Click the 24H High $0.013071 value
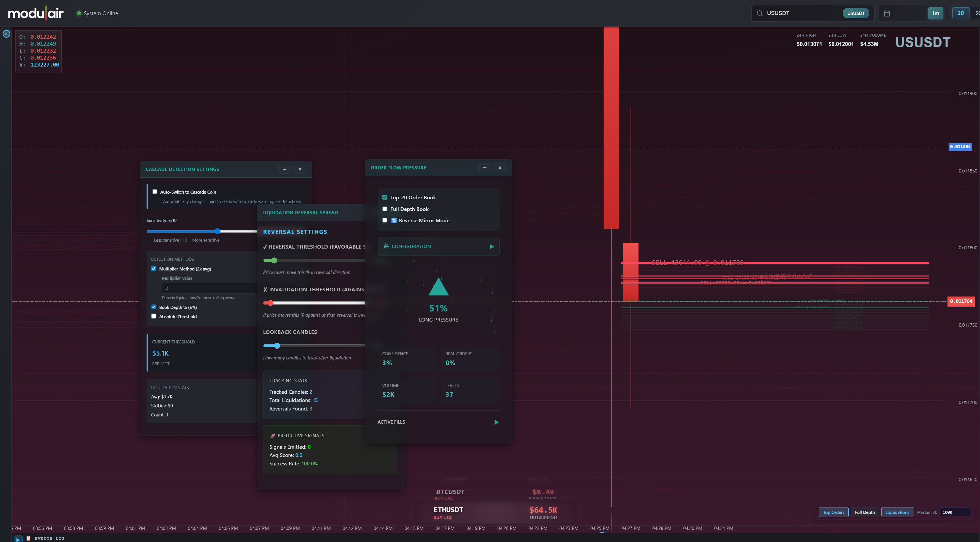The height and width of the screenshot is (542, 980). click(x=809, y=44)
